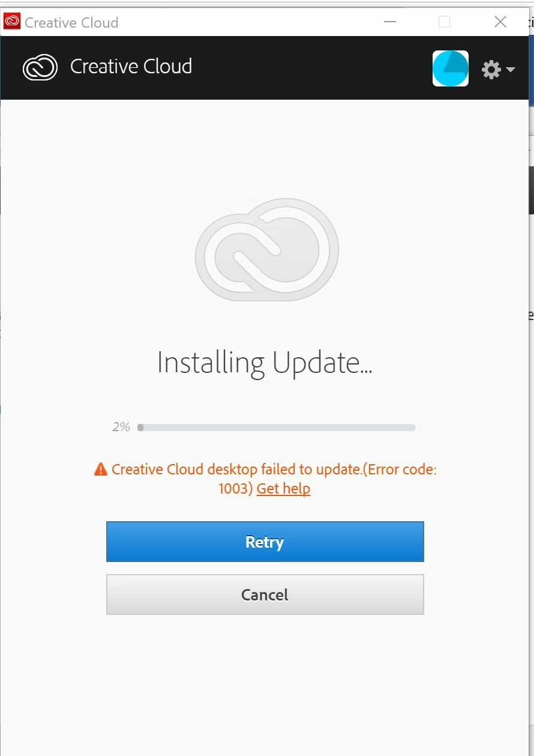Click the Installing Update heading

point(265,363)
